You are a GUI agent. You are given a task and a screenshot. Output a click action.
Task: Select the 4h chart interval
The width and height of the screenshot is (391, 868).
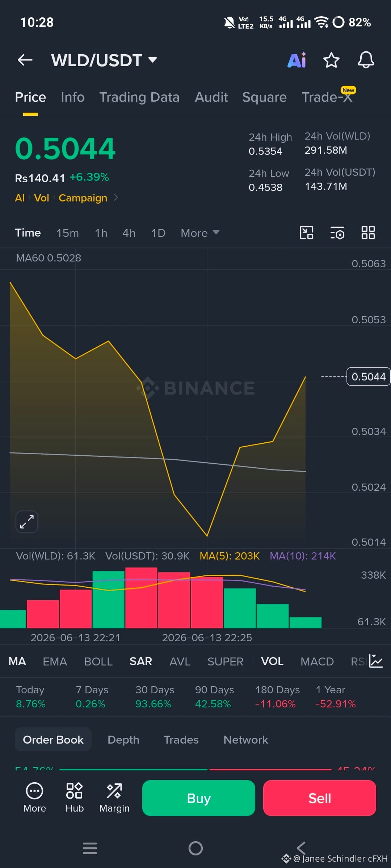point(129,233)
